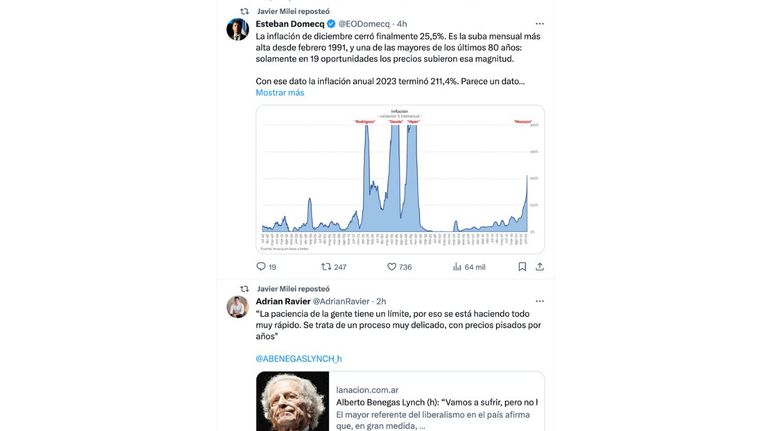
Task: Open the Adrian Ravier name link
Action: pos(283,301)
